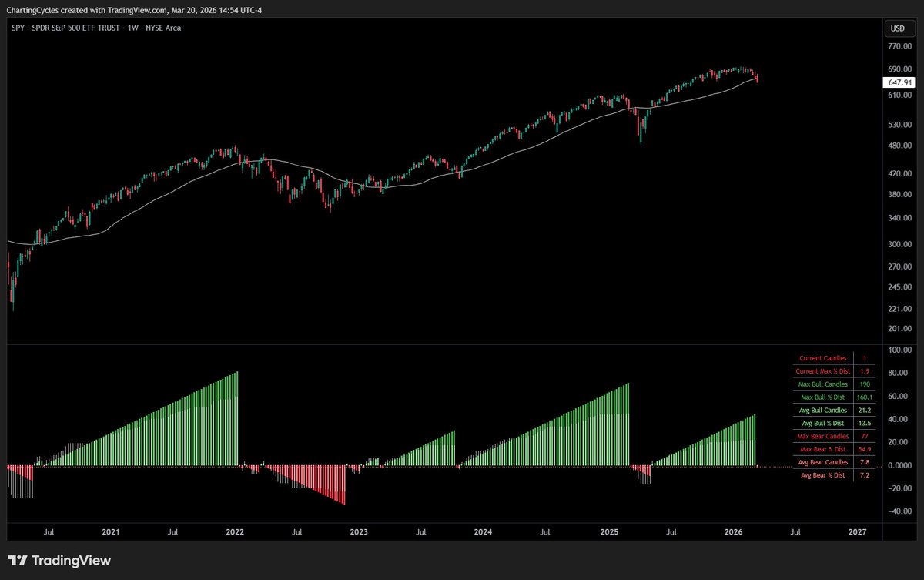The height and width of the screenshot is (580, 924).
Task: Click the 610.00 price axis label
Action: coord(899,95)
